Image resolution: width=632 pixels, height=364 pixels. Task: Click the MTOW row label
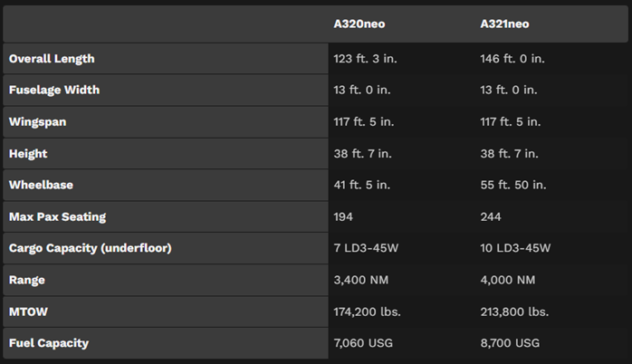click(27, 311)
